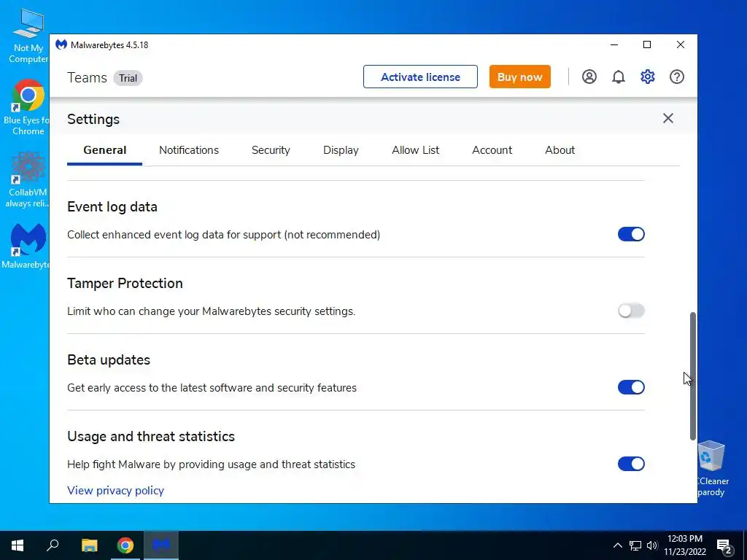
Task: Click the Malwarebytes logo in title bar
Action: pyautogui.click(x=61, y=44)
